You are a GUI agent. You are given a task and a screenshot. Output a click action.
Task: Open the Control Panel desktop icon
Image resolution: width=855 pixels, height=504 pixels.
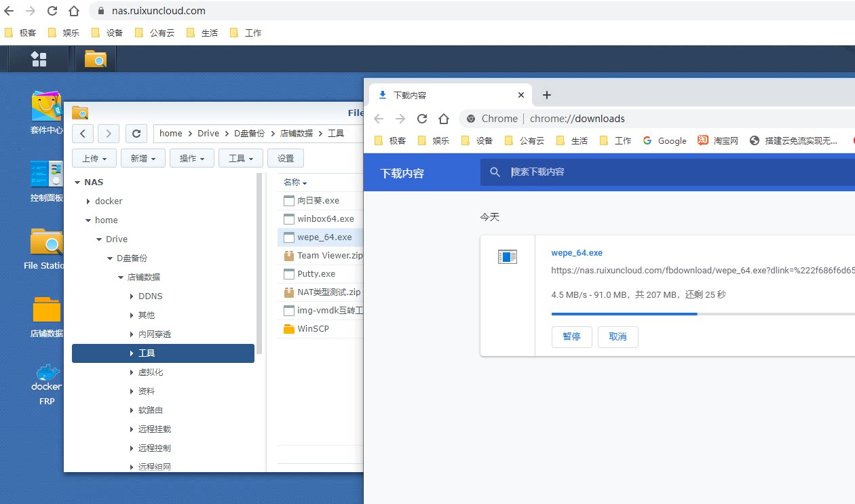[46, 181]
